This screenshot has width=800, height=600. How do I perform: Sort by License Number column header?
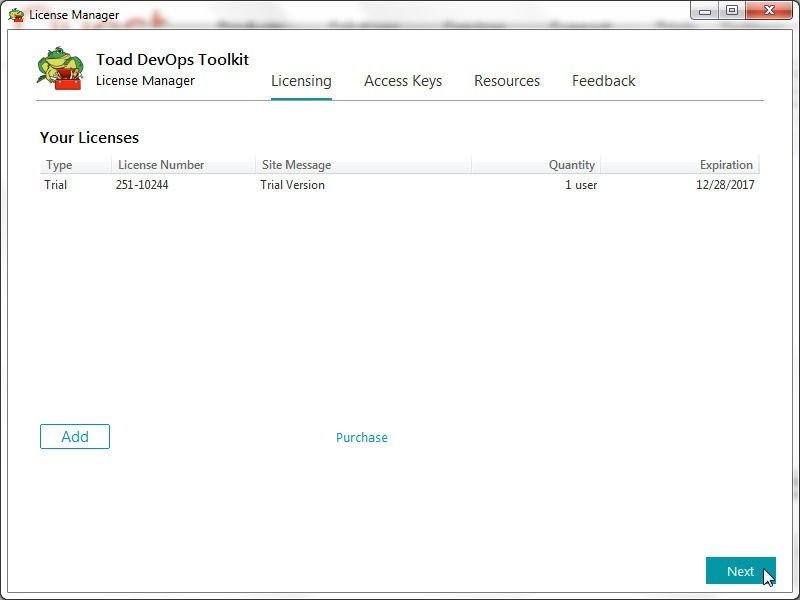click(x=183, y=165)
